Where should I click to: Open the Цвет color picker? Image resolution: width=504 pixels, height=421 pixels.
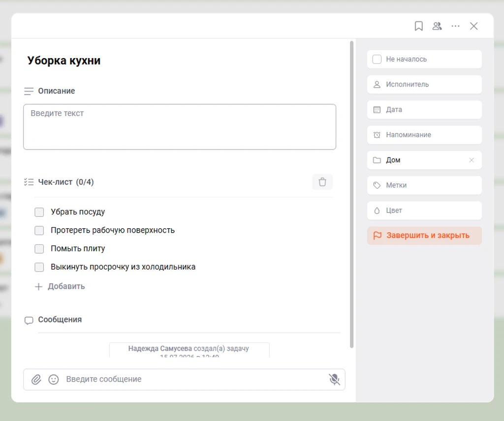pos(424,210)
